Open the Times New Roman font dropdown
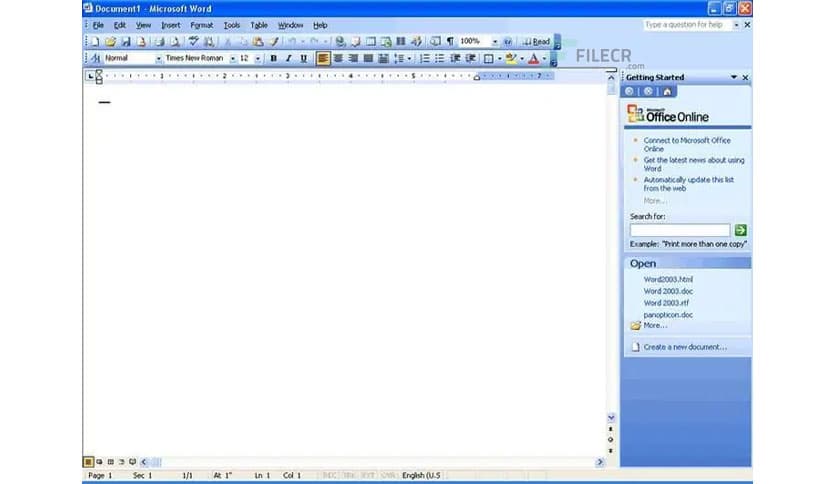836x484 pixels. point(232,59)
